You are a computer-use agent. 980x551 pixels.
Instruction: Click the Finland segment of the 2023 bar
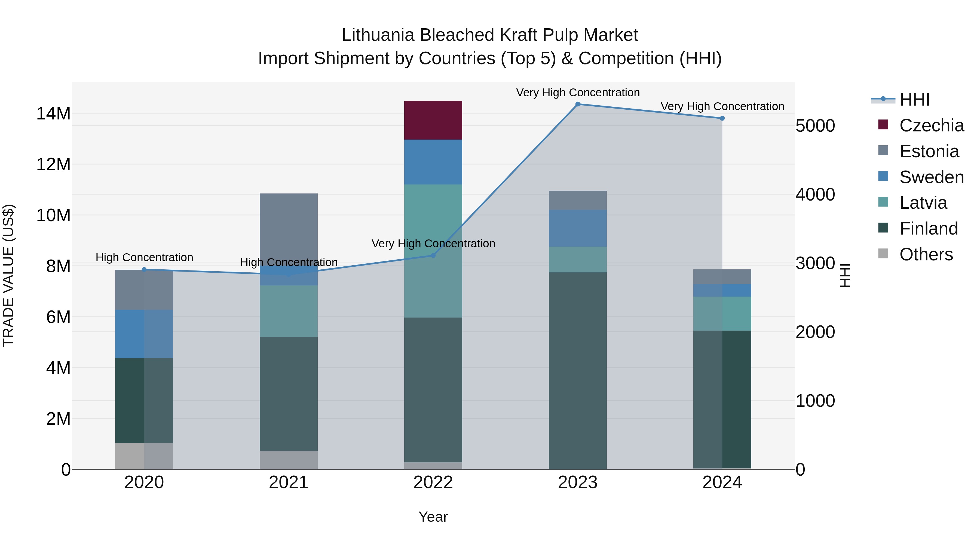pyautogui.click(x=577, y=370)
